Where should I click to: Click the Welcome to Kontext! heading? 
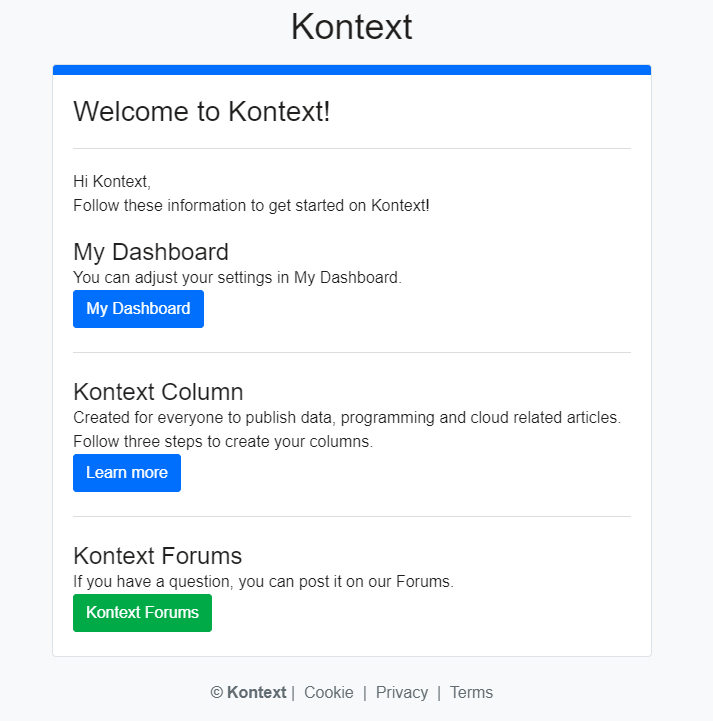coord(201,111)
